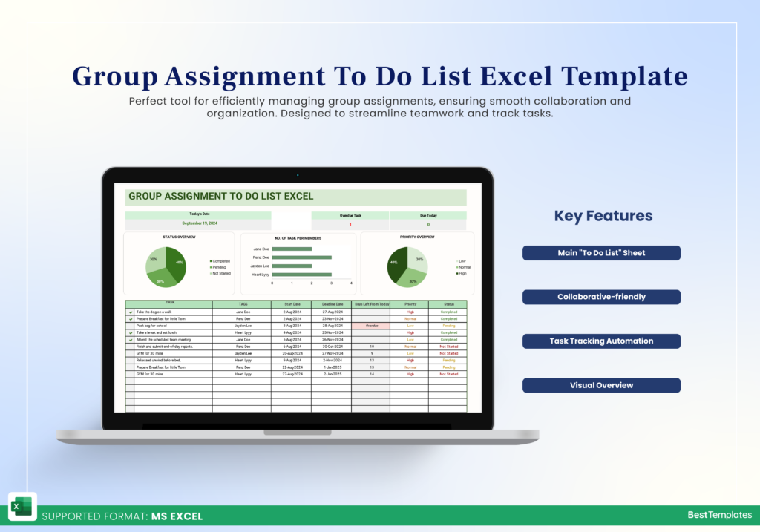Toggle checkbox for "Finish and submit end-of-day reports"
The image size is (760, 532).
(130, 347)
